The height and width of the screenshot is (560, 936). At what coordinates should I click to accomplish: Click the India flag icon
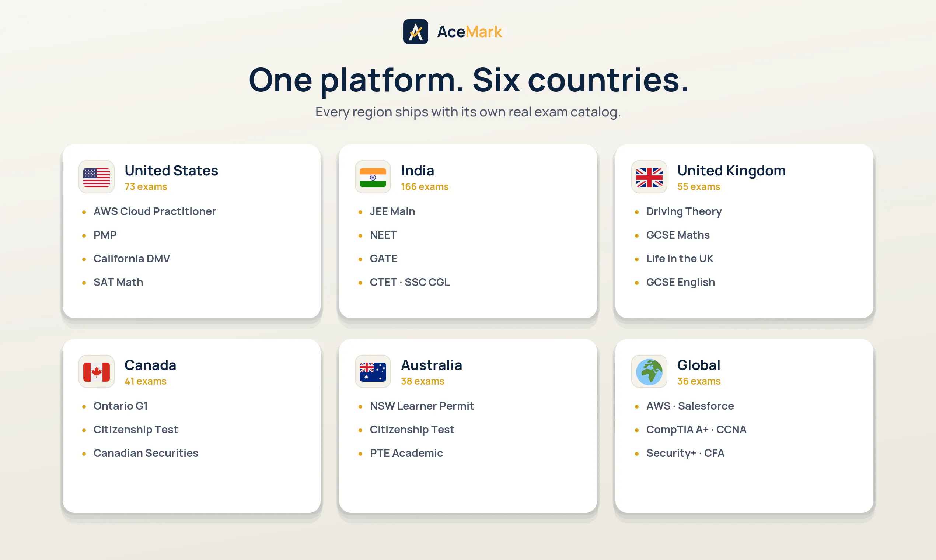[373, 177]
